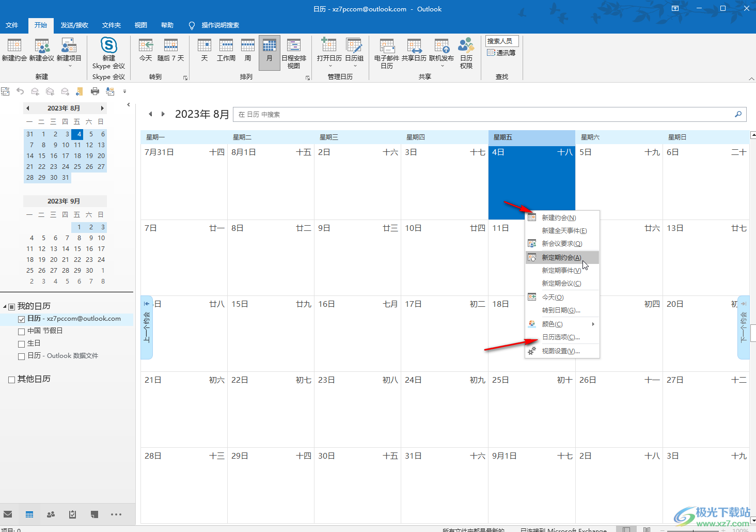The height and width of the screenshot is (532, 756).
Task: Open the Customize Quick Access Toolbar dropdown
Action: click(x=124, y=91)
